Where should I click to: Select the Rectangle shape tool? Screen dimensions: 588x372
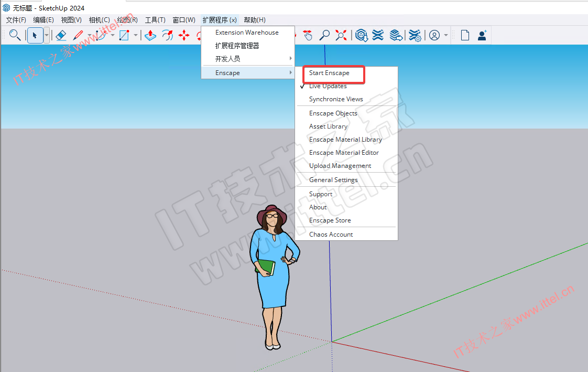click(x=124, y=35)
